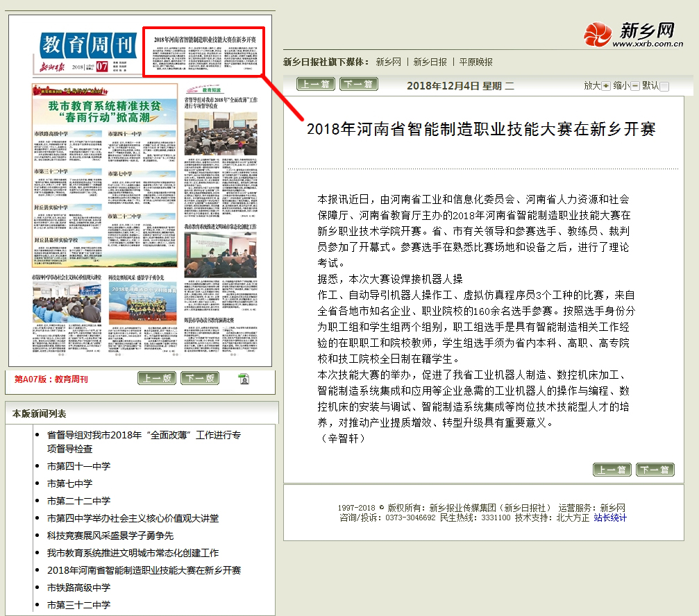Screen dimensions: 699x616
Task: Click the bottom 上一篇 button below article
Action: tap(612, 470)
